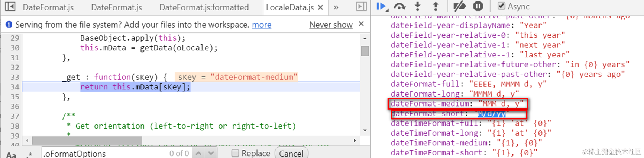Select dateField-year-displayName row
644x158 pixels.
(469, 25)
